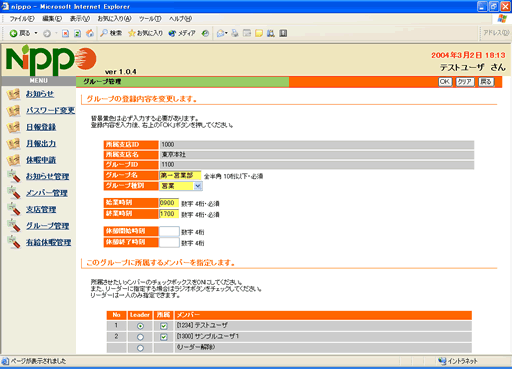This screenshot has width=512, height=369.
Task: Click the History icon
Action: coord(206,33)
